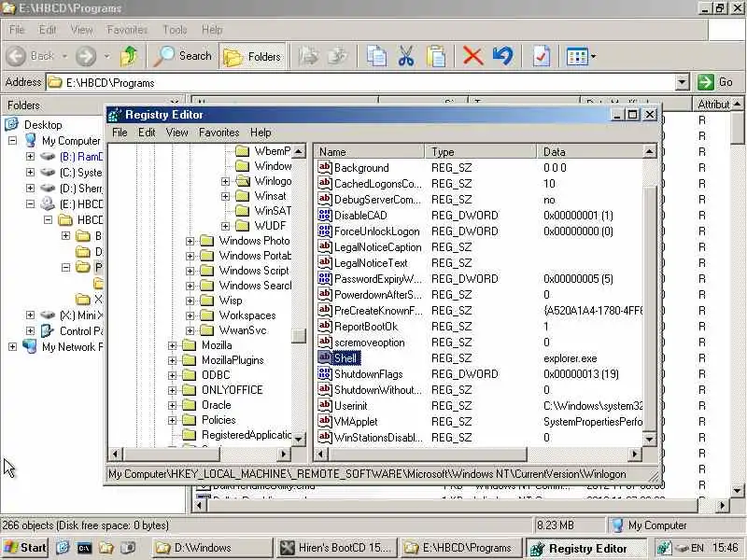Click the Registry Editor title bar icon
Screen dimensions: 747x560
(x=114, y=115)
